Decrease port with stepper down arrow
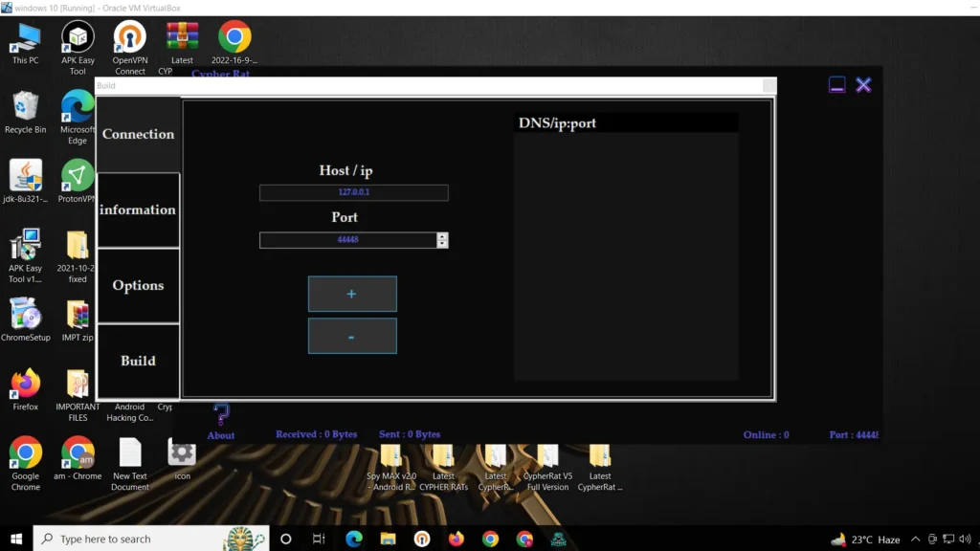980x551 pixels. pyautogui.click(x=442, y=244)
